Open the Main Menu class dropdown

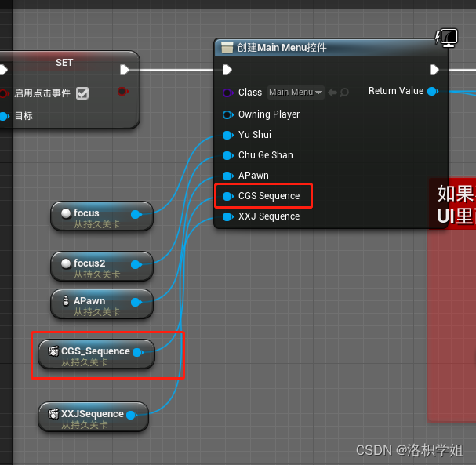click(x=296, y=93)
